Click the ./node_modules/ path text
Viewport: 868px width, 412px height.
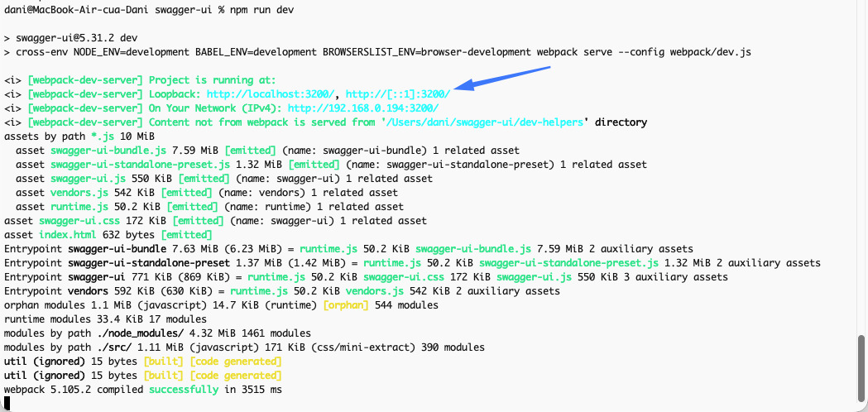(136, 333)
